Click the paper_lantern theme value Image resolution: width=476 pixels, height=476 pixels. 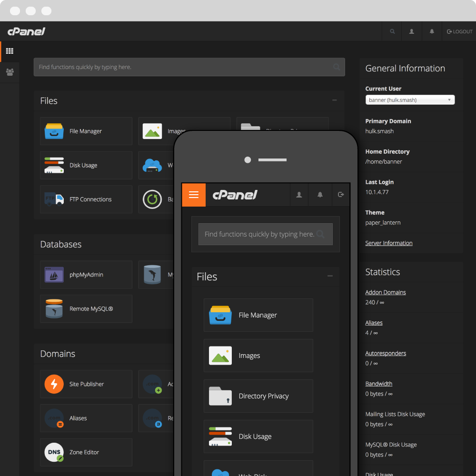coord(383,222)
